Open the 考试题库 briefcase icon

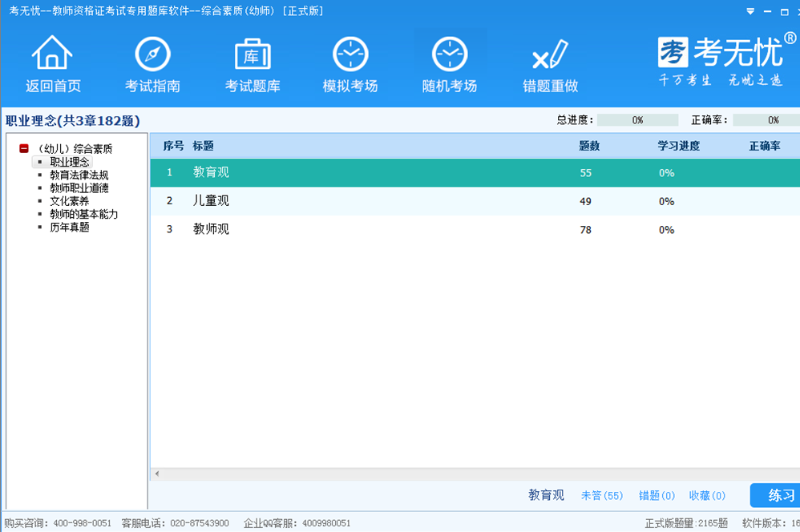[x=252, y=54]
